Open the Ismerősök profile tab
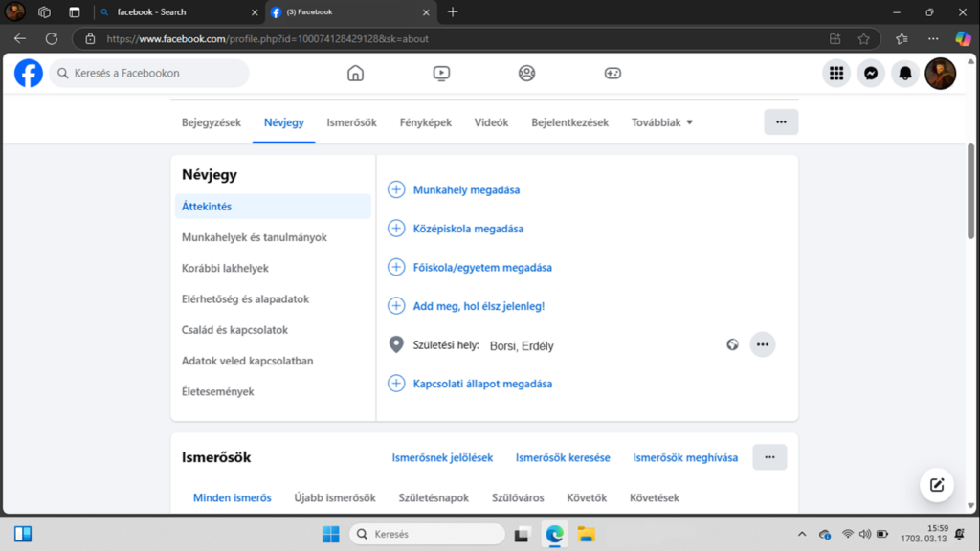 click(x=352, y=122)
